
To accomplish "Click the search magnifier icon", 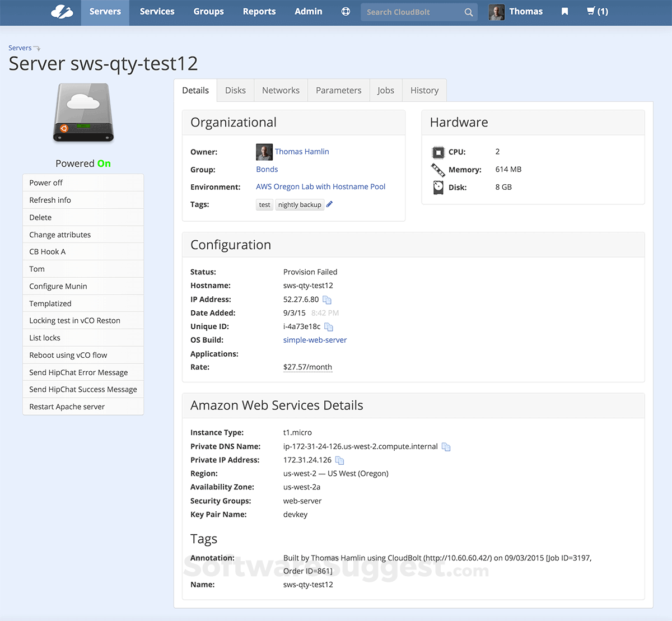I will pos(468,12).
